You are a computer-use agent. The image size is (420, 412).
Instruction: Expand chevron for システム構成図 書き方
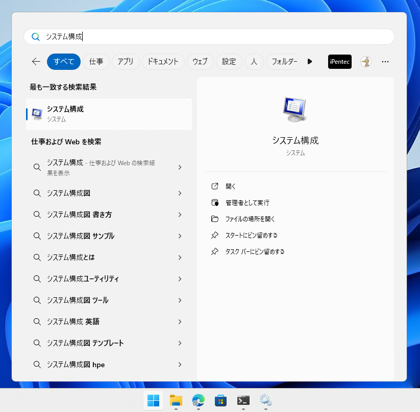pyautogui.click(x=180, y=215)
